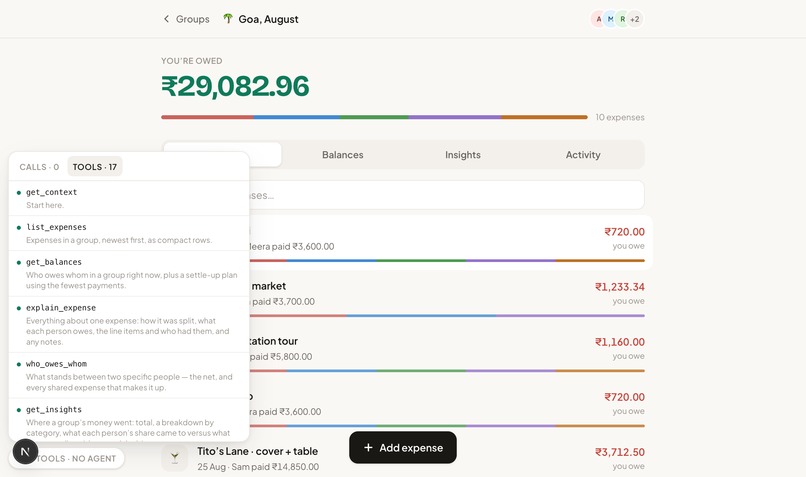Click the TOOLS · NO AGENT pill

coord(67,458)
